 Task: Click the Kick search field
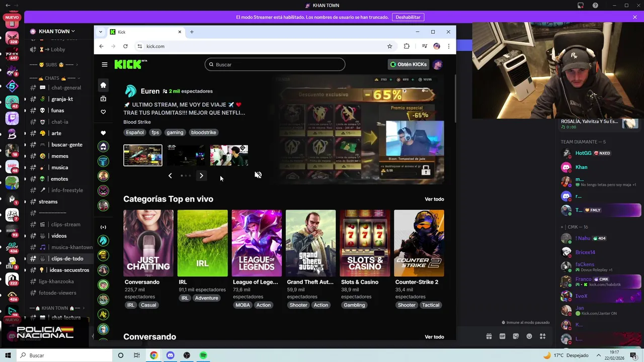275,64
